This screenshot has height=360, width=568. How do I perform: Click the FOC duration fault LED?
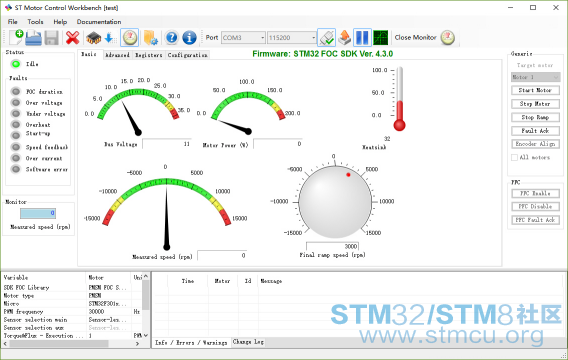[x=16, y=91]
